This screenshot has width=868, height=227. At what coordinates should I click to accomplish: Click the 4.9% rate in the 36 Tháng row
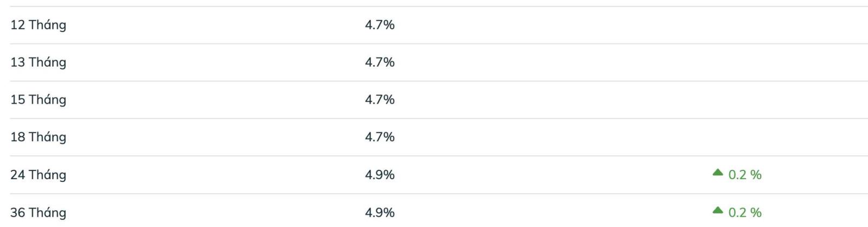tap(380, 212)
